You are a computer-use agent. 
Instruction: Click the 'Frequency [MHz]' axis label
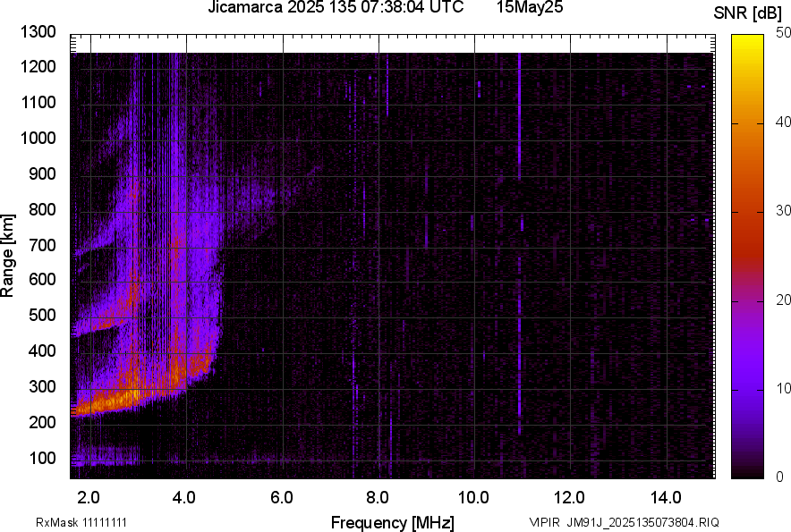pyautogui.click(x=393, y=522)
